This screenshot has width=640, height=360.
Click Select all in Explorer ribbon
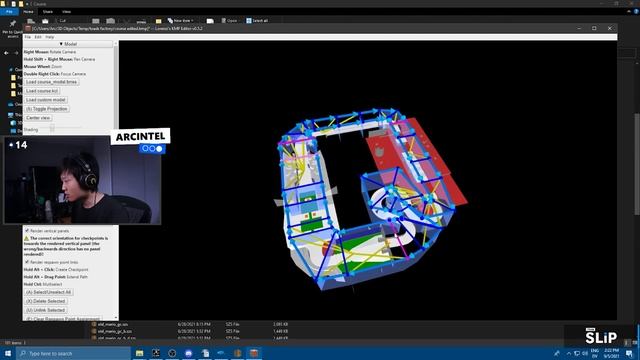[257, 20]
